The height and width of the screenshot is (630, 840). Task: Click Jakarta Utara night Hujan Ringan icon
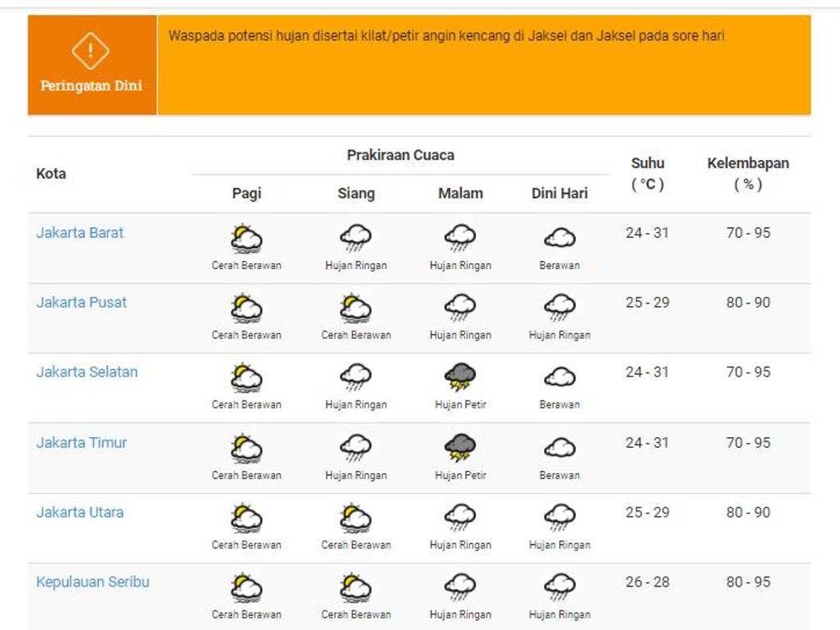click(x=460, y=518)
